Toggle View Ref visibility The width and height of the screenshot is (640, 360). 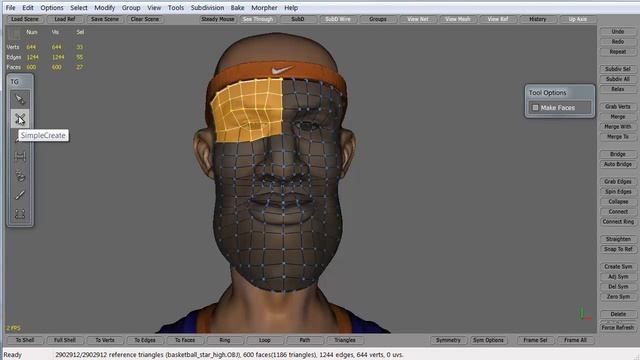pyautogui.click(x=498, y=19)
